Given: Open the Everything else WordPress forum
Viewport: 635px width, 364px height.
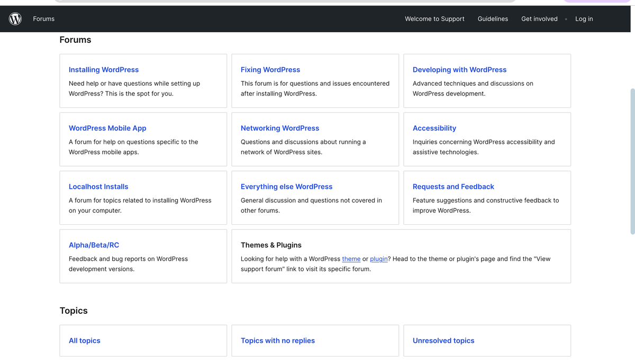Looking at the screenshot, I should pyautogui.click(x=286, y=187).
